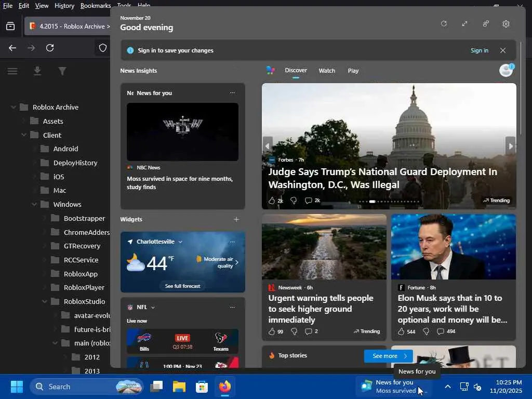Image resolution: width=532 pixels, height=399 pixels.
Task: Switch to the Play tab
Action: [353, 71]
